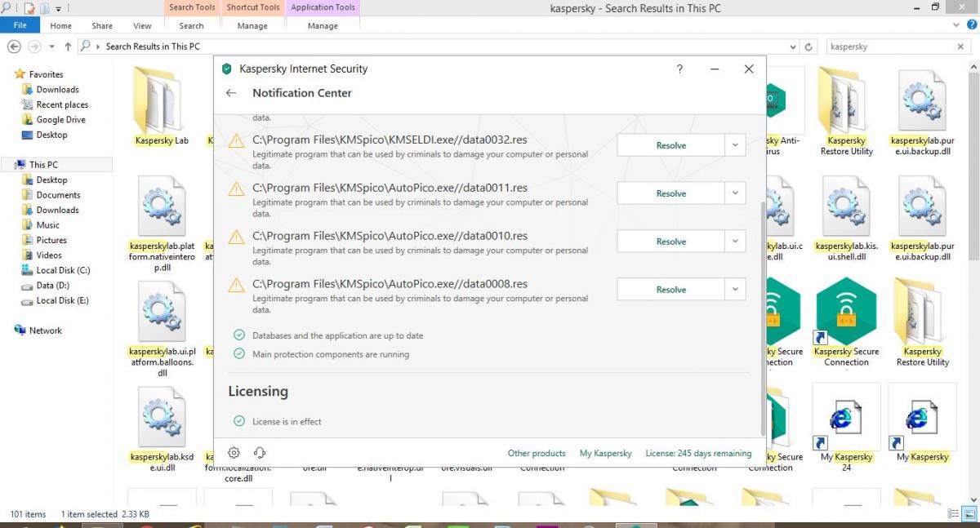The height and width of the screenshot is (528, 980).
Task: Resolve AutoPico.exe data0010.res threat
Action: [x=670, y=242]
